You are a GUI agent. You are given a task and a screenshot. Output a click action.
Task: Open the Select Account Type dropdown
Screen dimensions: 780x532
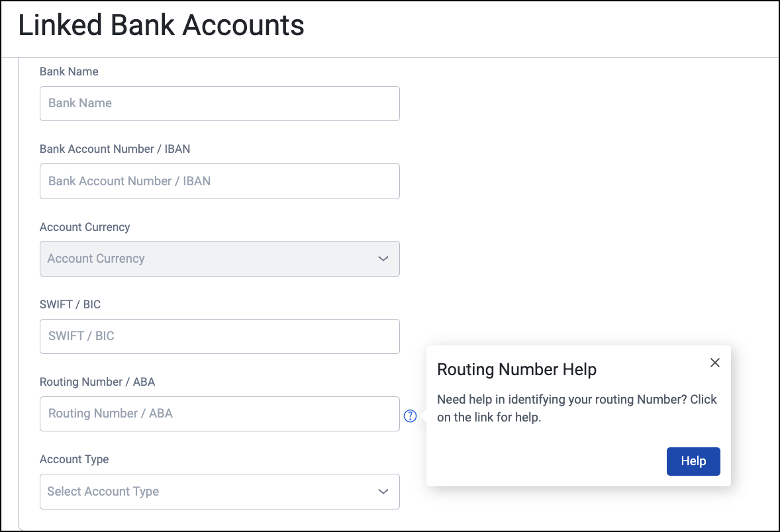[219, 491]
